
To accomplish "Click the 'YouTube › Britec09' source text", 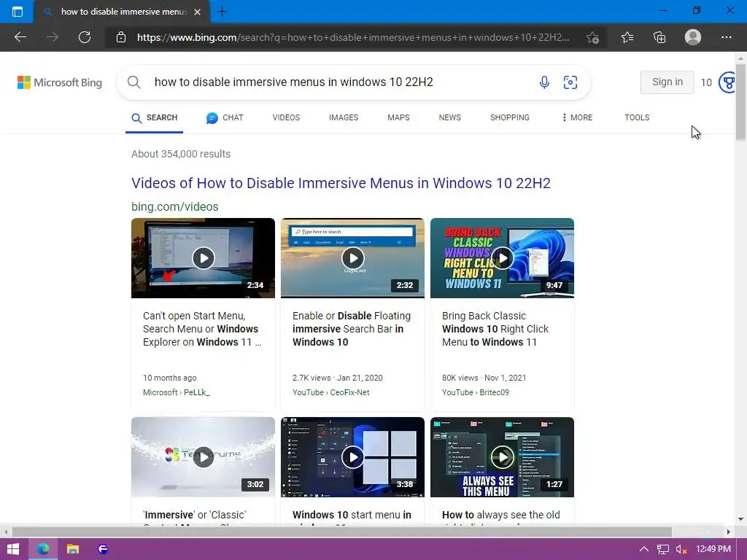I will pos(476,392).
